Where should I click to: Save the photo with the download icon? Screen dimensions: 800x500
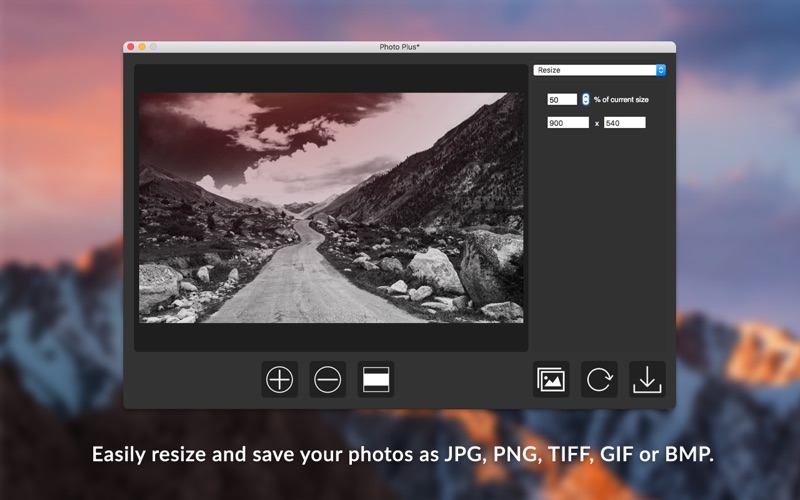647,380
